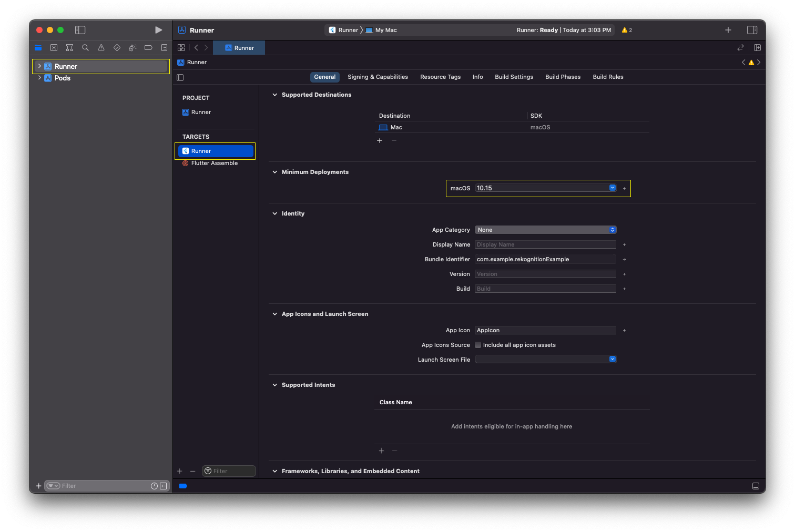
Task: Select Runner under PROJECT
Action: click(197, 112)
